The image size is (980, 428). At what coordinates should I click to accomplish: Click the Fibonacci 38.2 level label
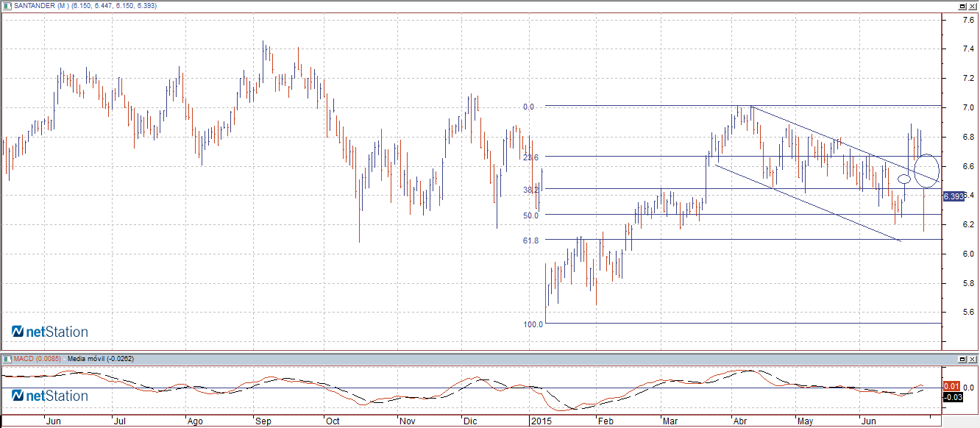[x=530, y=190]
